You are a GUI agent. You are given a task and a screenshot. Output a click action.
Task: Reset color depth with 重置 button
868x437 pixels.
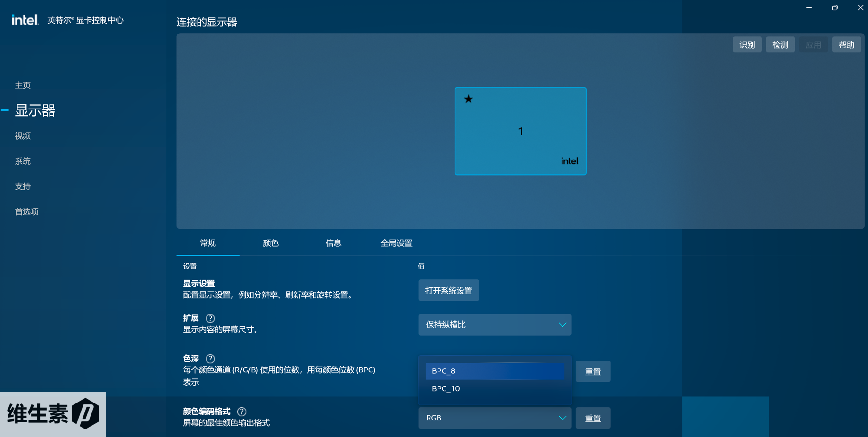pos(593,372)
